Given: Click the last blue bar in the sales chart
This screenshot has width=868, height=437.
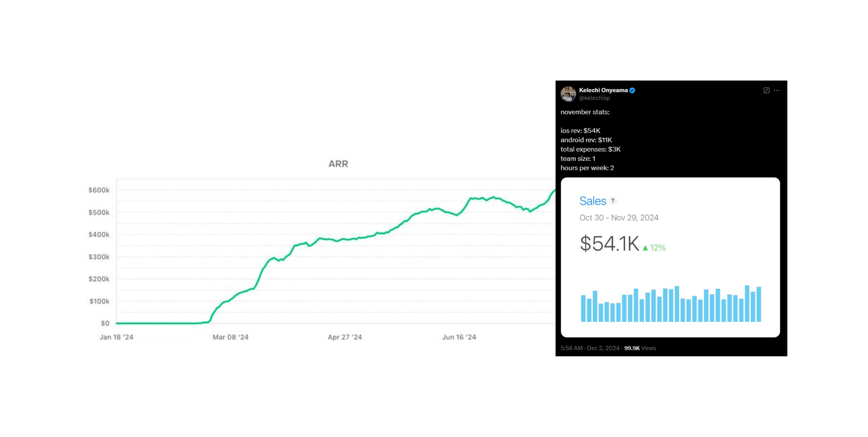Looking at the screenshot, I should tap(758, 304).
